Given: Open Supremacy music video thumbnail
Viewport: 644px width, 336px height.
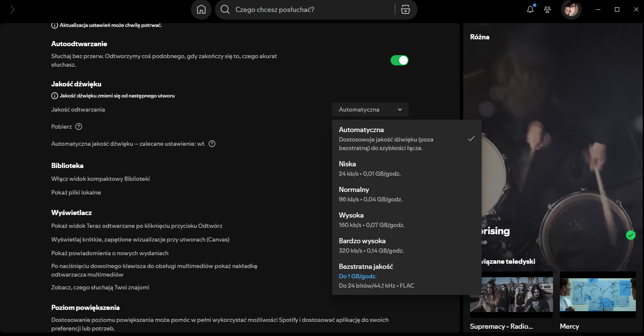Looking at the screenshot, I should coord(511,294).
